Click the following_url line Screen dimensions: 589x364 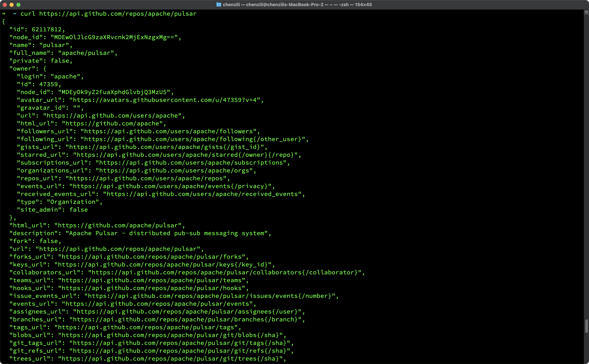click(163, 139)
